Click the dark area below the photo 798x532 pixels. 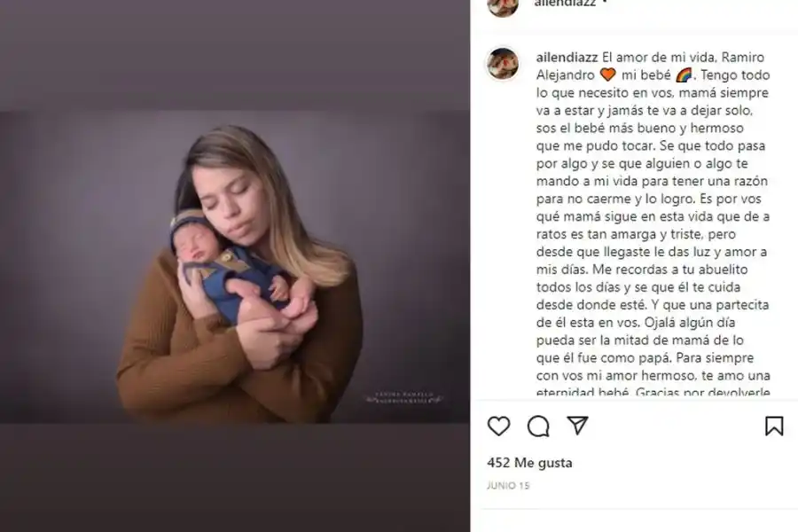pyautogui.click(x=235, y=478)
